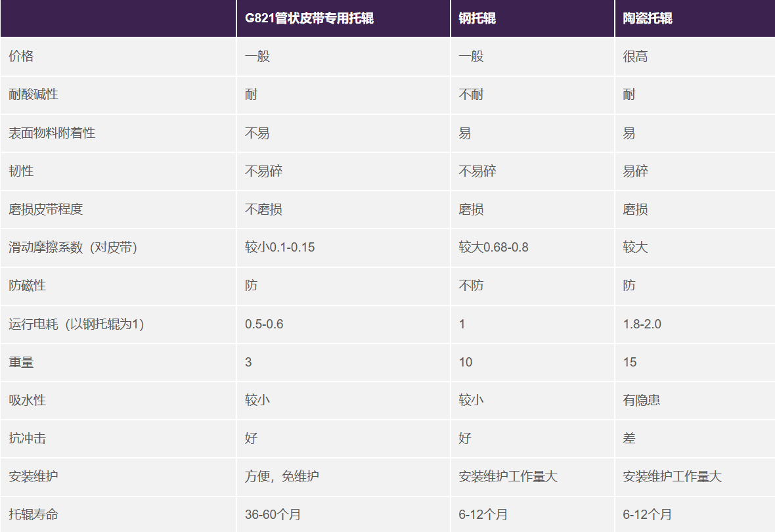This screenshot has width=775, height=532.
Task: Select the 不磨损 belt wear cell
Action: 263,210
